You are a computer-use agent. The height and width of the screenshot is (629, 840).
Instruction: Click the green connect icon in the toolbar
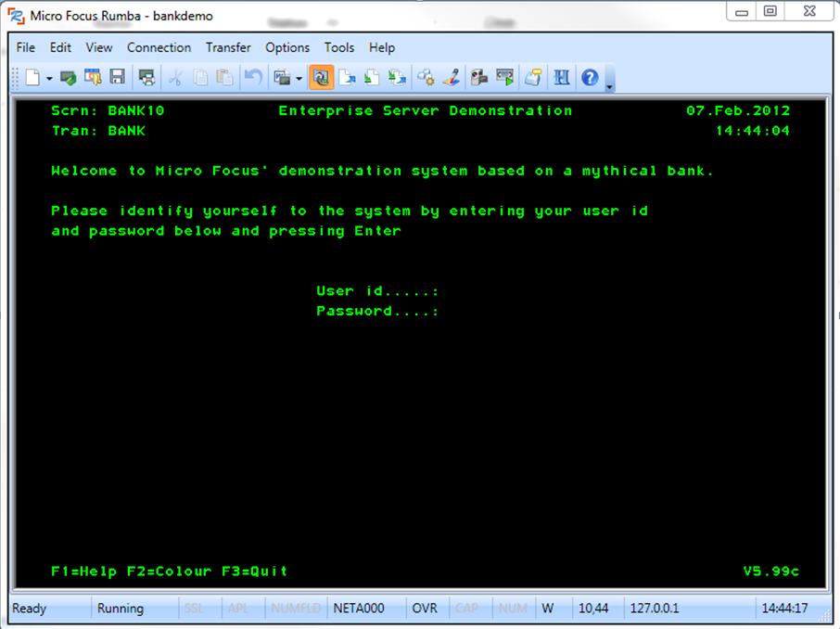tap(68, 78)
